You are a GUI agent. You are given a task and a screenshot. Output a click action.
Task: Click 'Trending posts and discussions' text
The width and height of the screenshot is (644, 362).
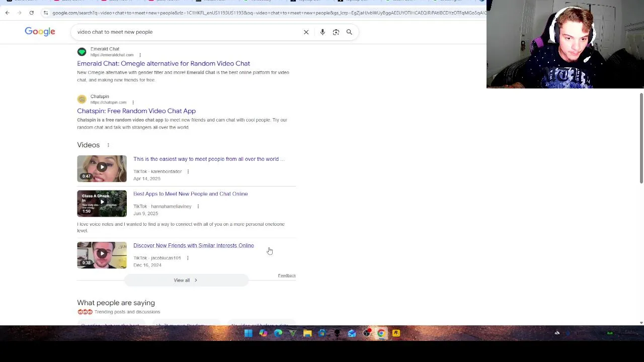(127, 312)
